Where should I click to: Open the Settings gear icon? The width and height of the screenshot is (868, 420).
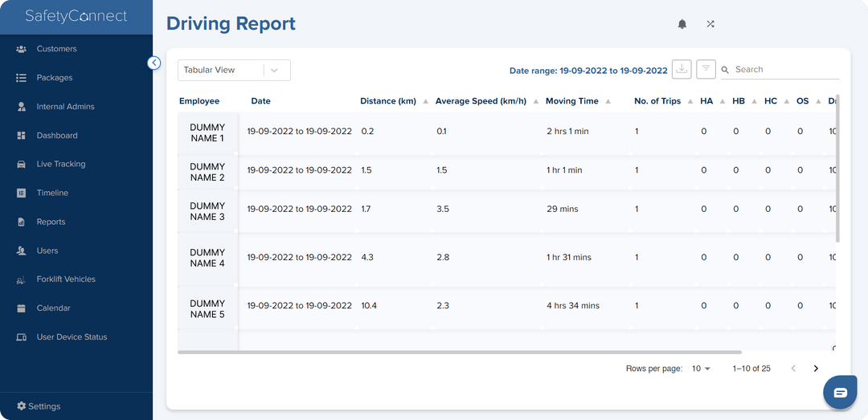pyautogui.click(x=21, y=406)
